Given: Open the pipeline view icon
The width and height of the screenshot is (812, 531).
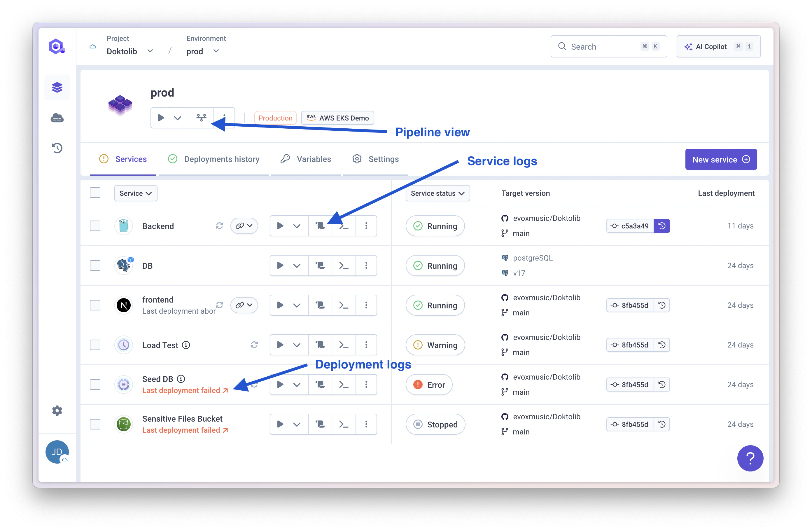Looking at the screenshot, I should click(x=201, y=118).
